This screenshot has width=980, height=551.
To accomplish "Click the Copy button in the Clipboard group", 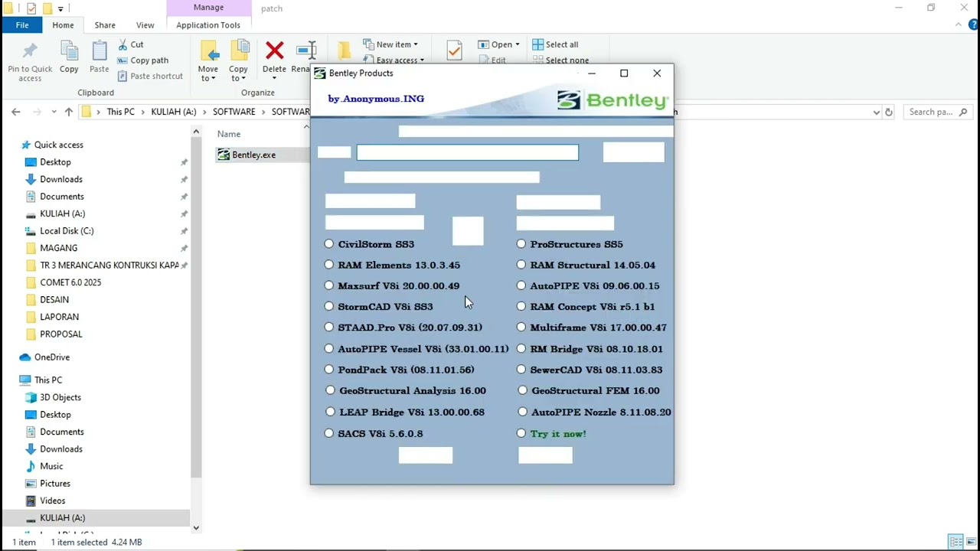I will 69,58.
